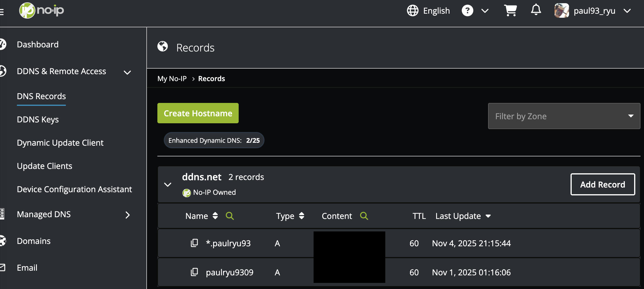
Task: Click the Create Hostname button
Action: coord(198,113)
